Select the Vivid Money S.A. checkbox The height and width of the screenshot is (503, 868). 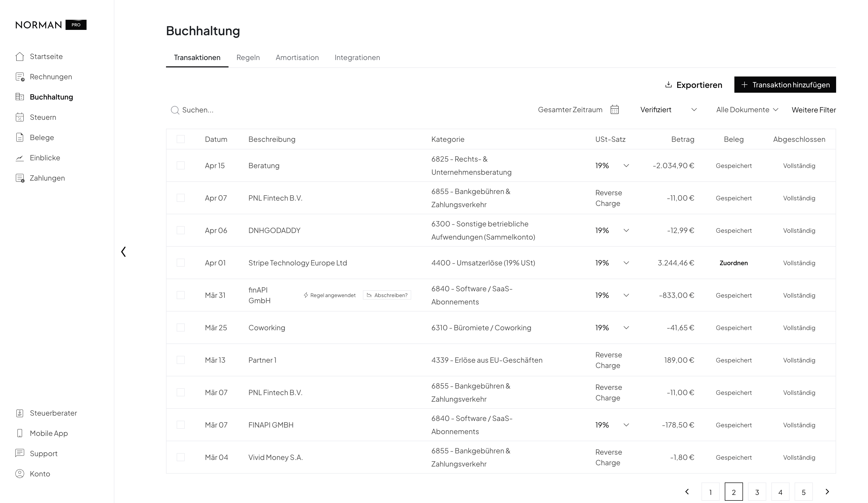[x=180, y=457]
